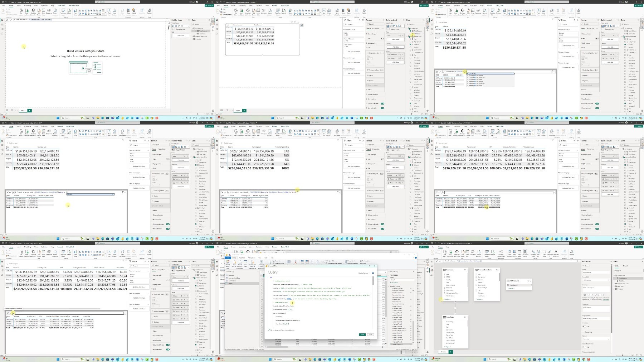
Task: In empty-canvas panel, check Total Sales field checkbox
Action: tap(196, 34)
